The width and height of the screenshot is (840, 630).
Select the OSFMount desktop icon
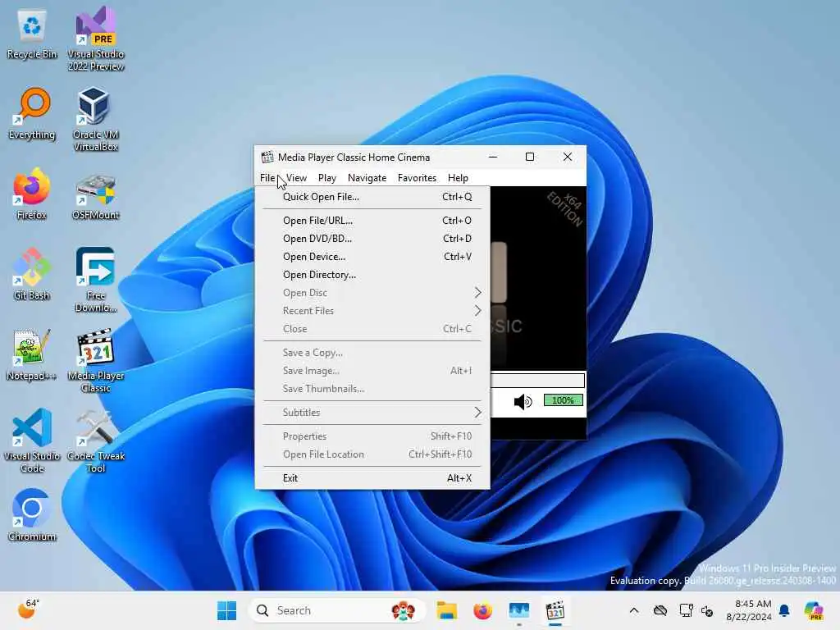(95, 195)
